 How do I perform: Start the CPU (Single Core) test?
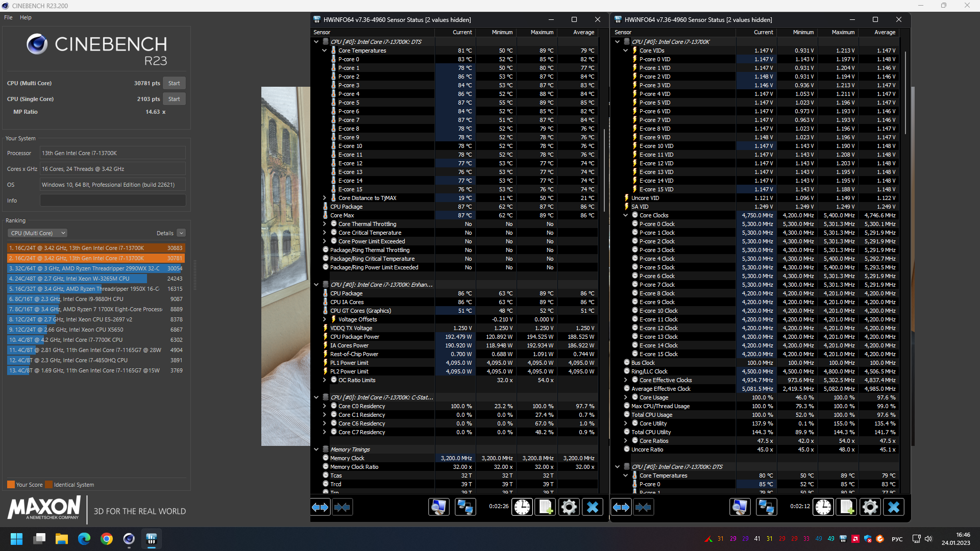[x=174, y=99]
